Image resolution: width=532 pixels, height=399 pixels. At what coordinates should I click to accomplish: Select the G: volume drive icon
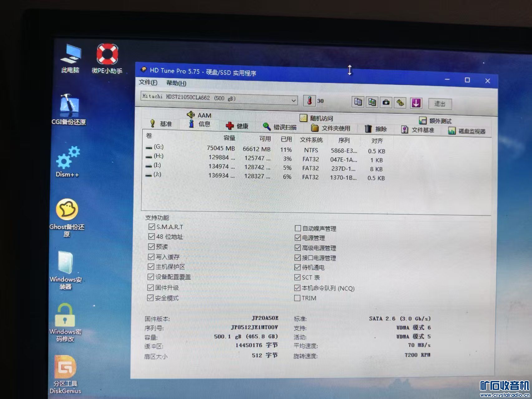[x=149, y=147]
